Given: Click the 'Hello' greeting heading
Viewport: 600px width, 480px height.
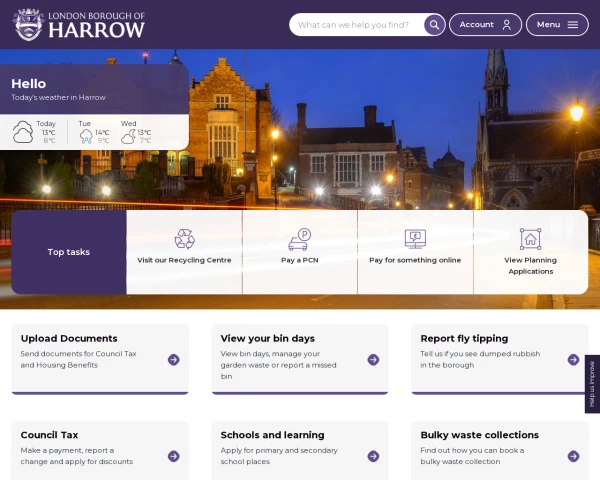Looking at the screenshot, I should [x=28, y=83].
